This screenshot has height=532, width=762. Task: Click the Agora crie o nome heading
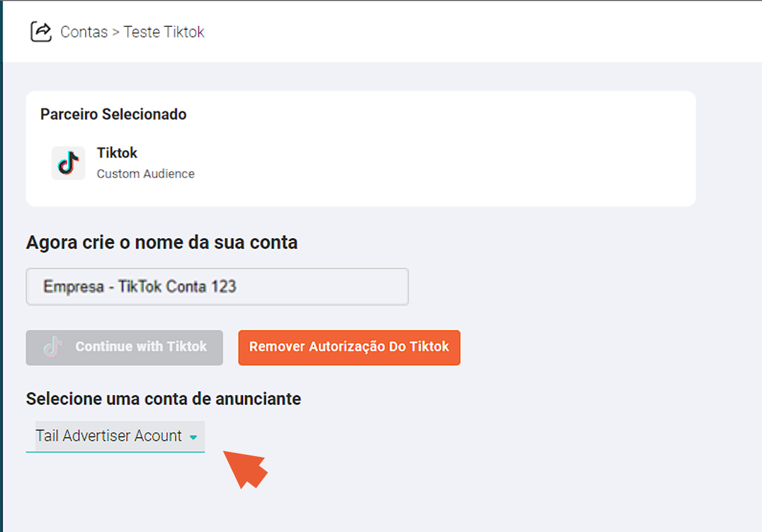click(x=162, y=242)
